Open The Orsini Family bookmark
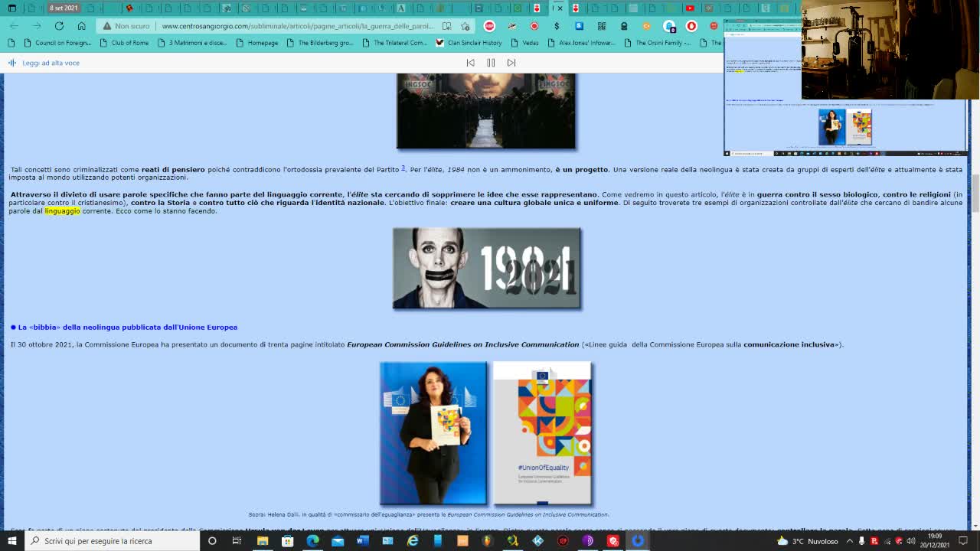The height and width of the screenshot is (551, 980). click(657, 43)
